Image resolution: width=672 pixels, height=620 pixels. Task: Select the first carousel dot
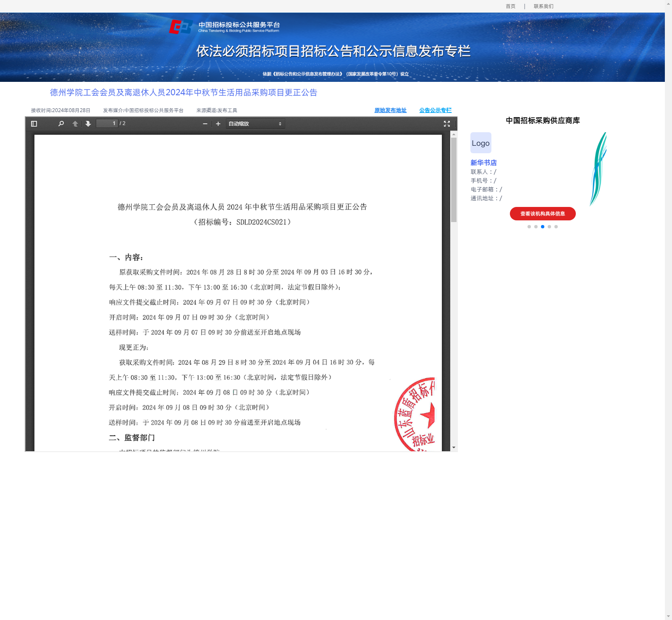[x=529, y=227]
